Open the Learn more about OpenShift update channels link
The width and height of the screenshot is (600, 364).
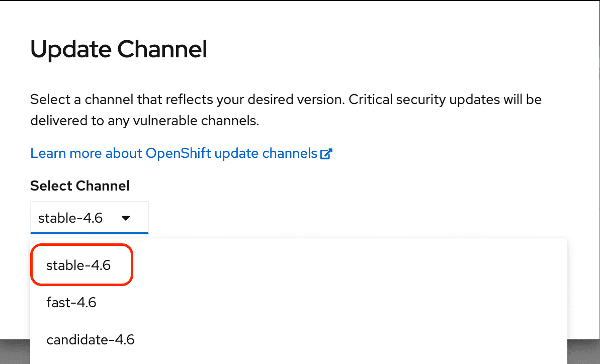(181, 153)
